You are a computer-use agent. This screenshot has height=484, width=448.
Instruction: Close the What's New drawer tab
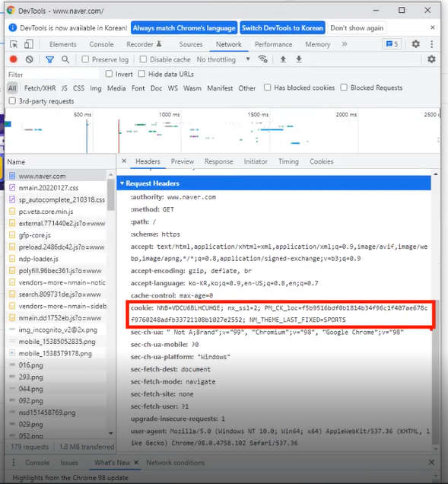point(136,463)
